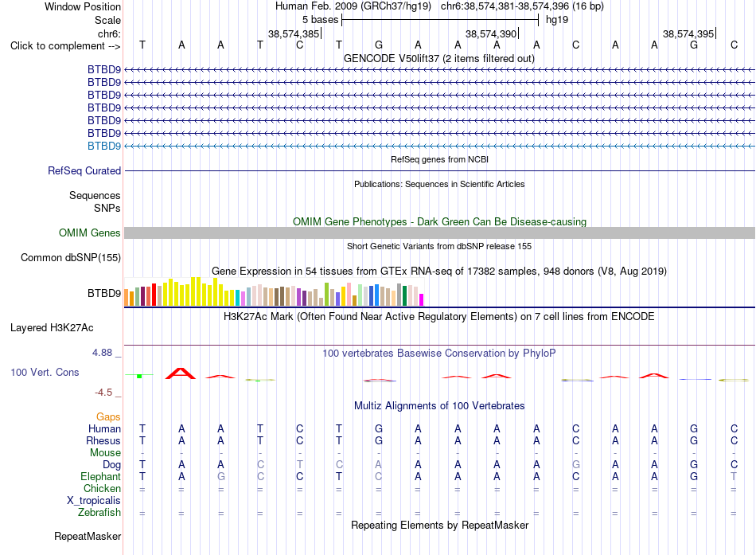Click the tallest red A in the PhyloP track
Screen dimensions: 756x555
point(181,373)
